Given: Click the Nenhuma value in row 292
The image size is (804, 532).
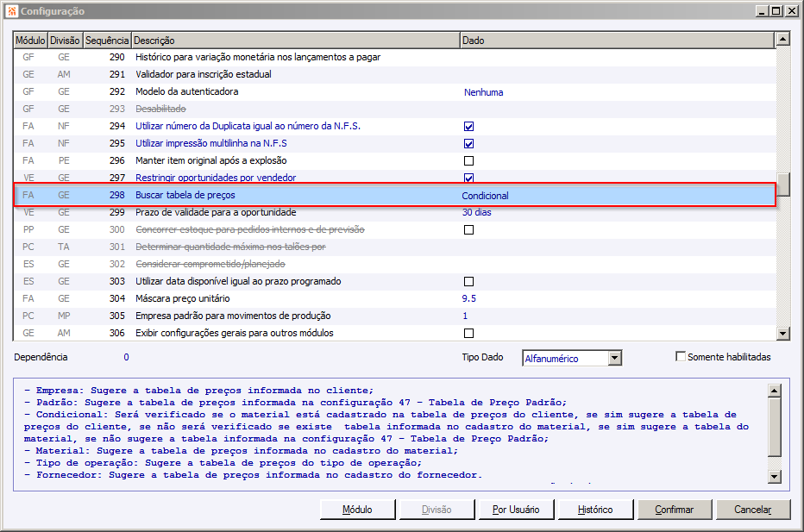Looking at the screenshot, I should [x=484, y=92].
